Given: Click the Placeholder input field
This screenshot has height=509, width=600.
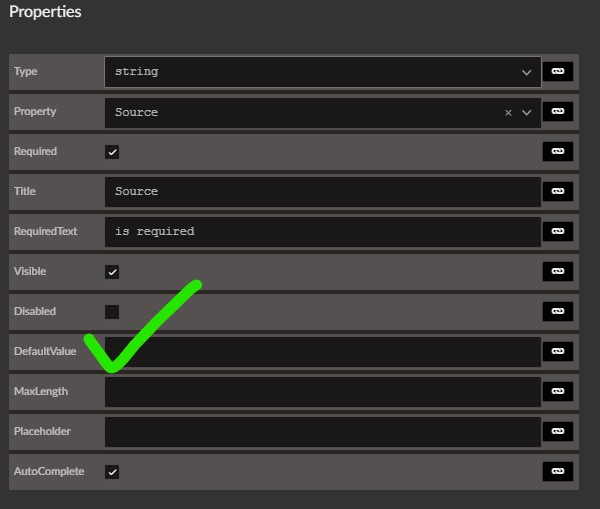Looking at the screenshot, I should pyautogui.click(x=323, y=432).
